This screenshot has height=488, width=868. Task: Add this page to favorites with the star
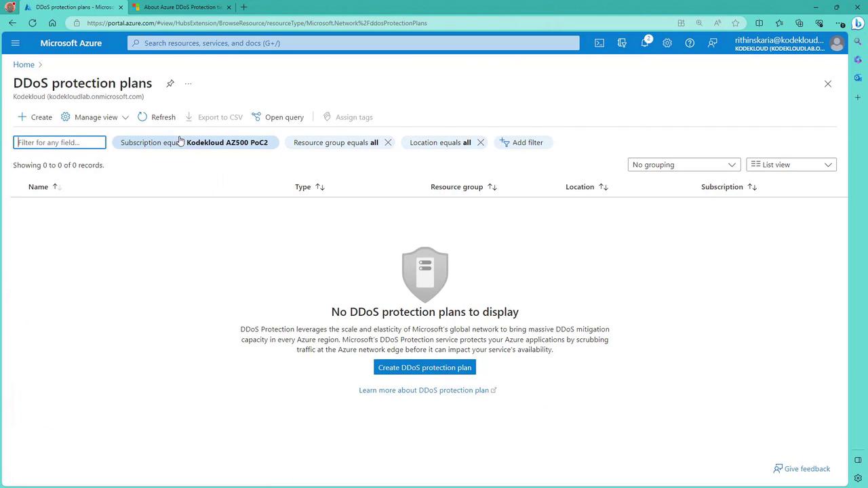[736, 23]
